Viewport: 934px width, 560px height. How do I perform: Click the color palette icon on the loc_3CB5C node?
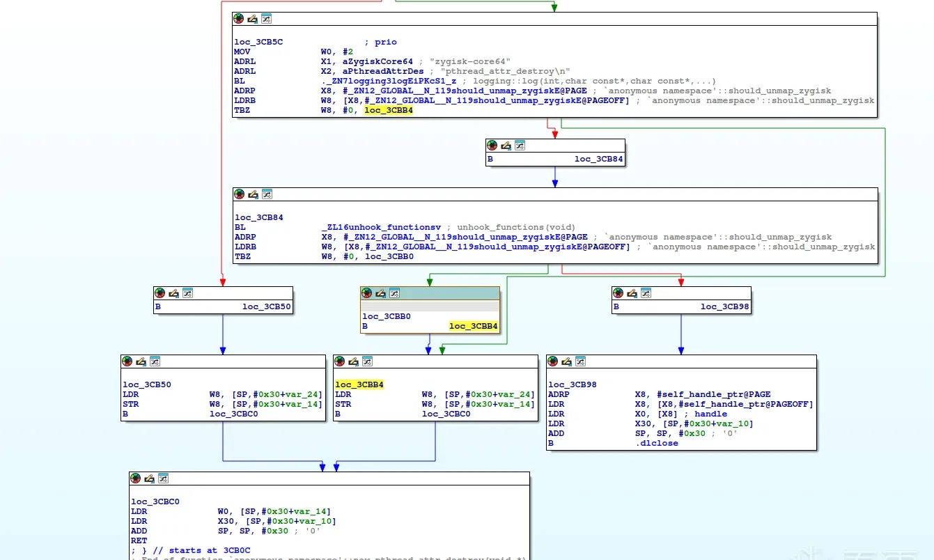point(239,19)
